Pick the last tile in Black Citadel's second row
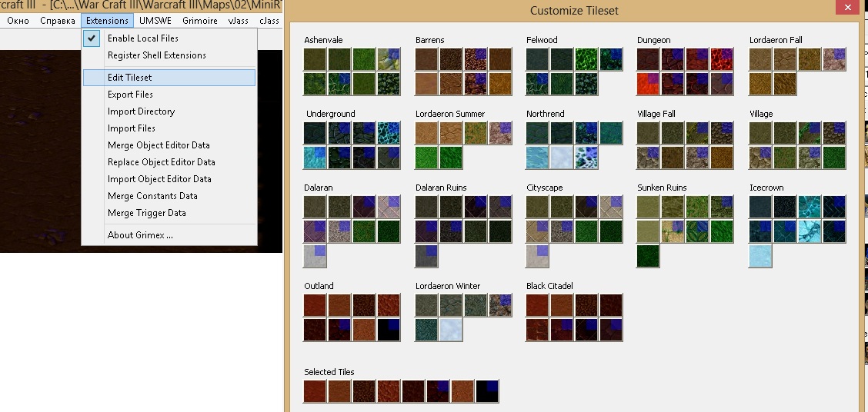This screenshot has height=412, width=868. pos(610,330)
